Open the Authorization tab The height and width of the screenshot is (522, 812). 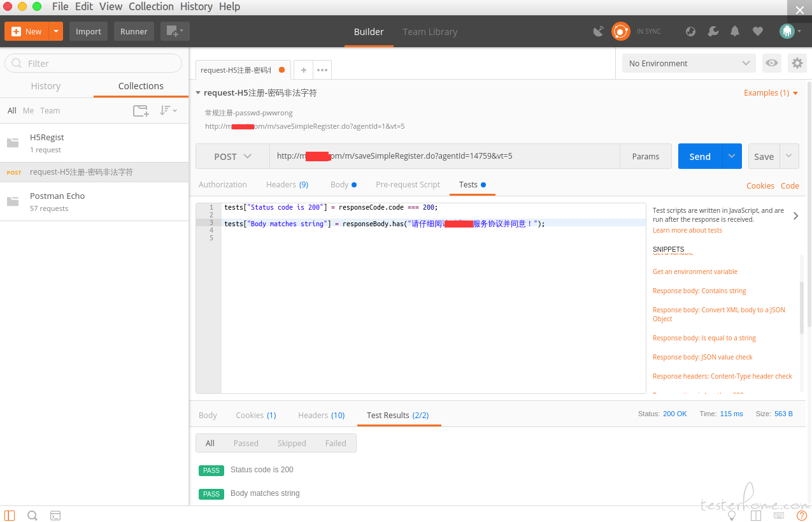(223, 185)
